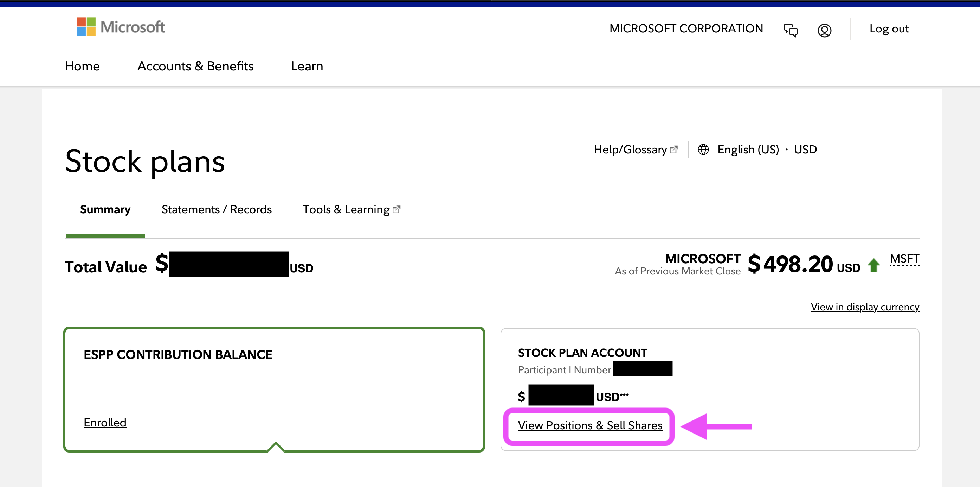Open the Accounts & Benefits menu
The width and height of the screenshot is (980, 487).
(195, 66)
